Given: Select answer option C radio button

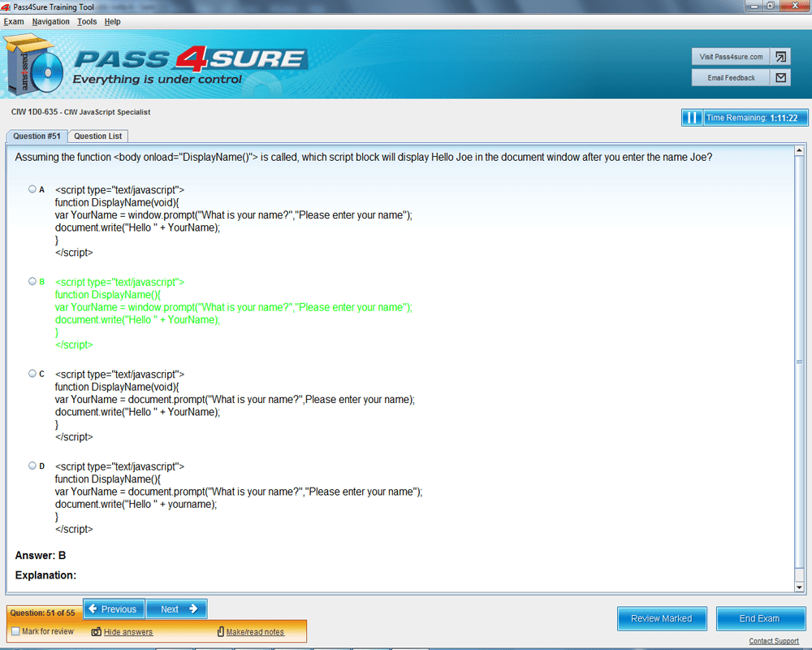Looking at the screenshot, I should [32, 373].
